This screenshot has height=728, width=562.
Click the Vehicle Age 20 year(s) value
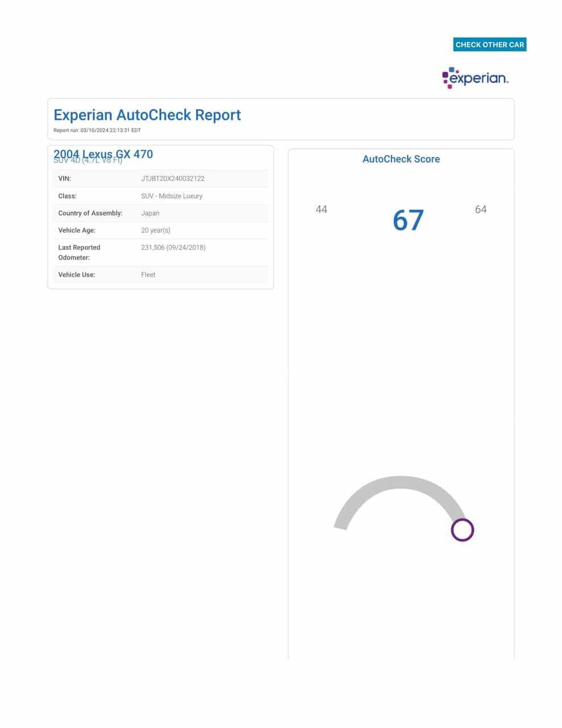(x=156, y=230)
